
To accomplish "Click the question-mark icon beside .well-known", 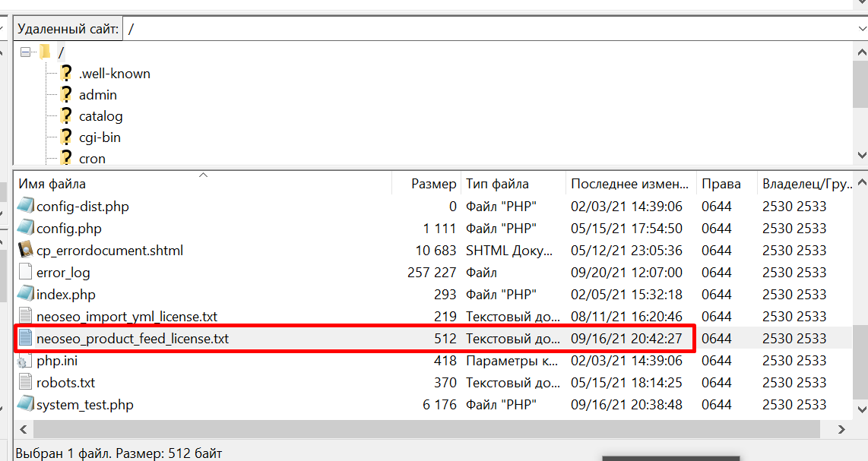I will click(66, 74).
